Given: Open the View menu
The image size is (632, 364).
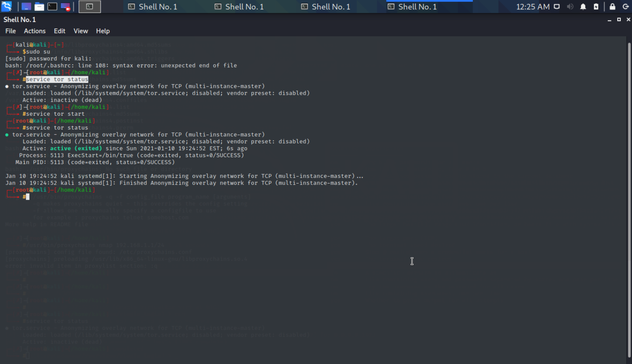Looking at the screenshot, I should pyautogui.click(x=81, y=31).
